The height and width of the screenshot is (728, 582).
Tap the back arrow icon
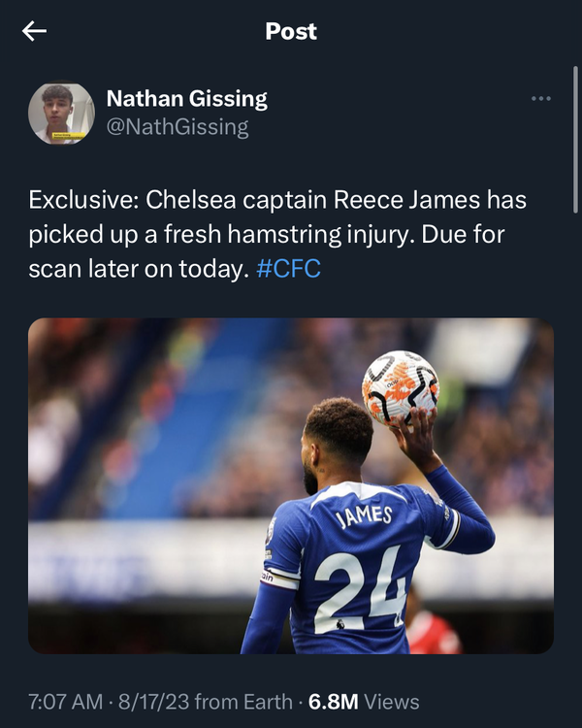[x=34, y=31]
